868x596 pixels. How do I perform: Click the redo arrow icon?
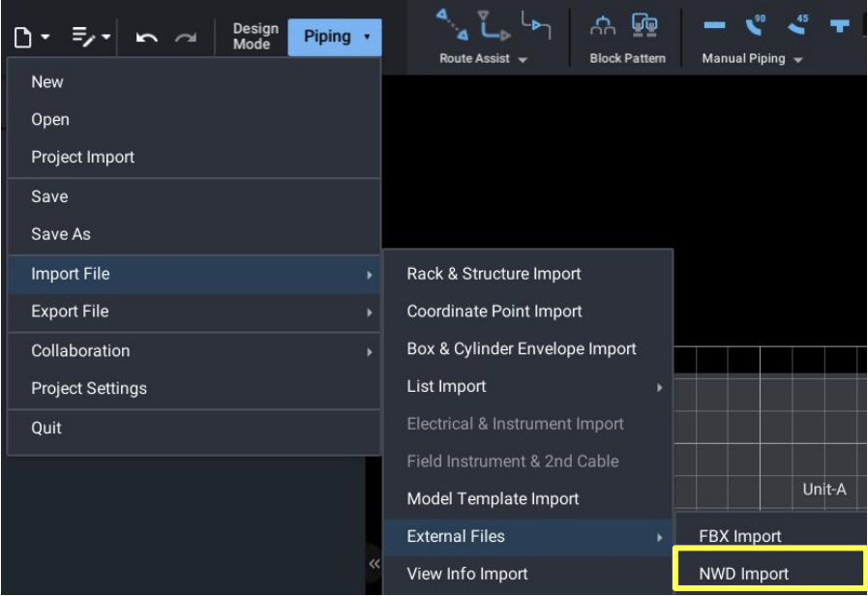click(186, 38)
